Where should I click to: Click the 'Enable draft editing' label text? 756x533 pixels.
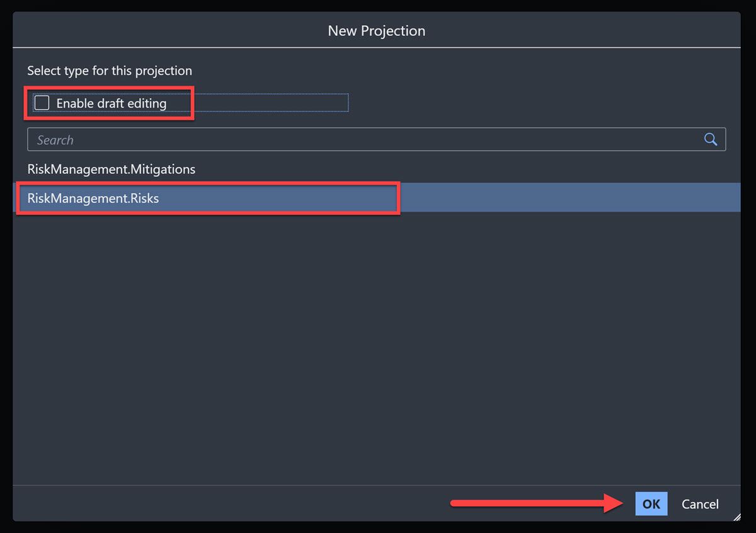(112, 103)
